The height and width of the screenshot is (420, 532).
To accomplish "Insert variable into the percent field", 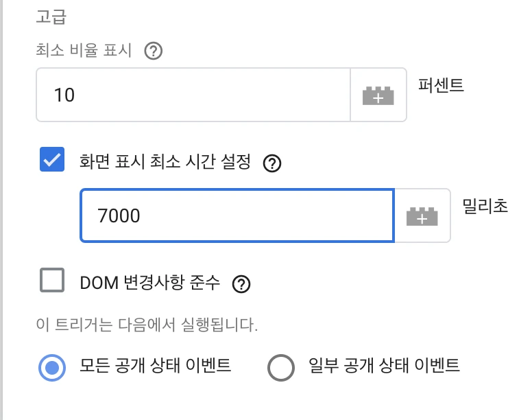I will 378,95.
